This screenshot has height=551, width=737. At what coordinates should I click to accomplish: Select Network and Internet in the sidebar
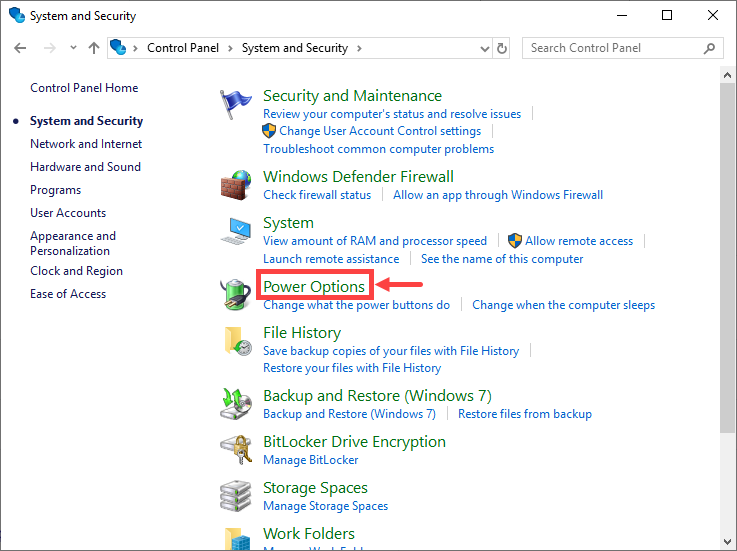(x=86, y=144)
